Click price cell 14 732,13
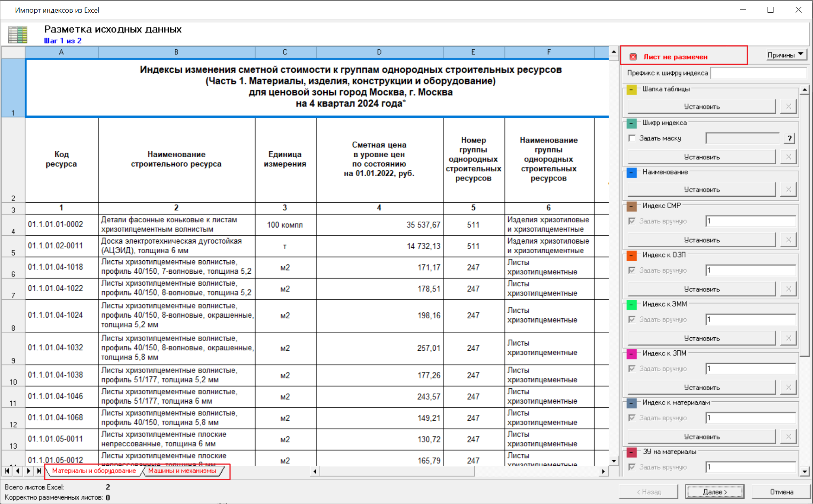Screen dimensions: 813x504 pyautogui.click(x=380, y=246)
